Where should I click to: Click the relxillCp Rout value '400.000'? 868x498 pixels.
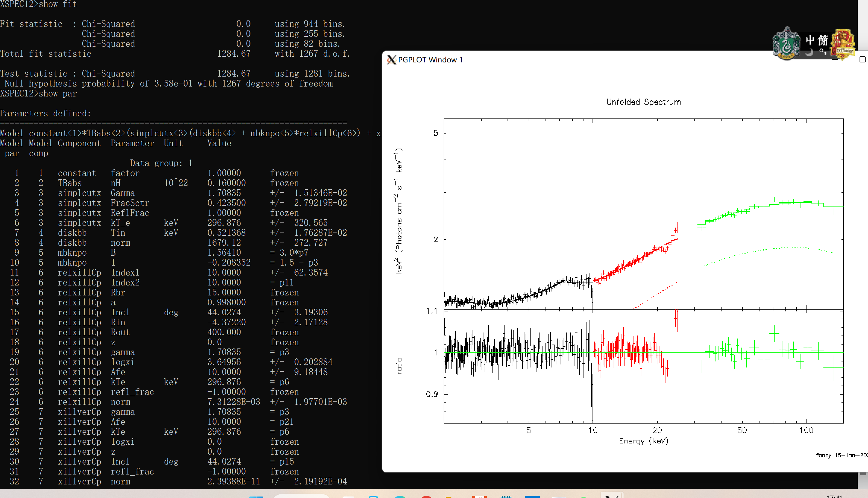coord(224,332)
